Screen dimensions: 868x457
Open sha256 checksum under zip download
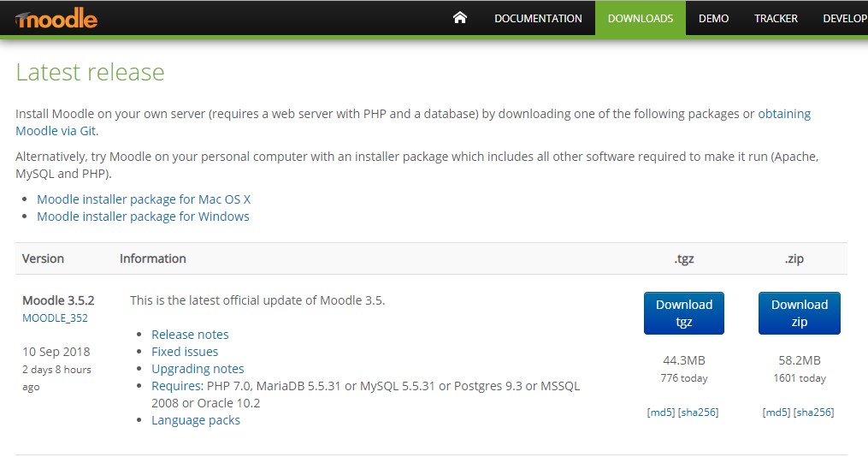click(x=813, y=412)
